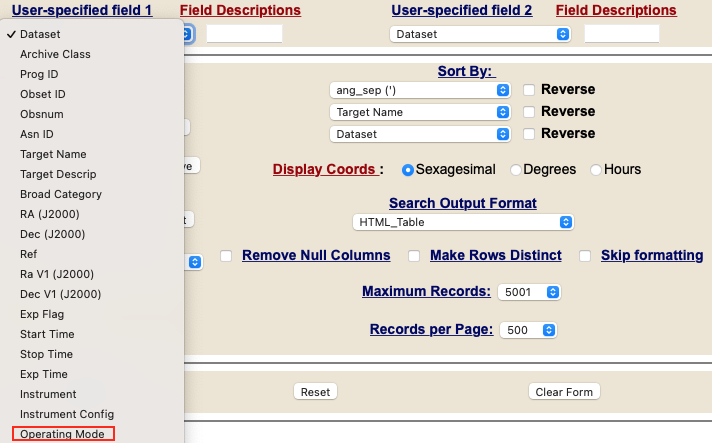Open Maximum Records 5001 dropdown
Screen dimensions: 718x443
click(529, 292)
